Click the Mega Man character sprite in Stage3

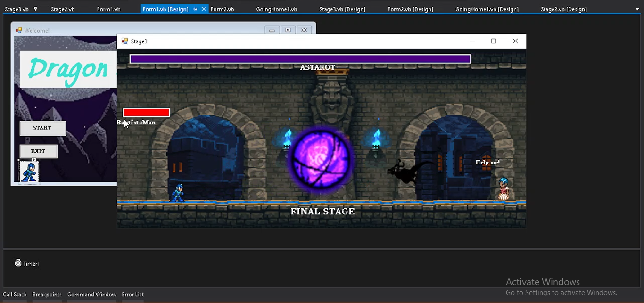[177, 193]
